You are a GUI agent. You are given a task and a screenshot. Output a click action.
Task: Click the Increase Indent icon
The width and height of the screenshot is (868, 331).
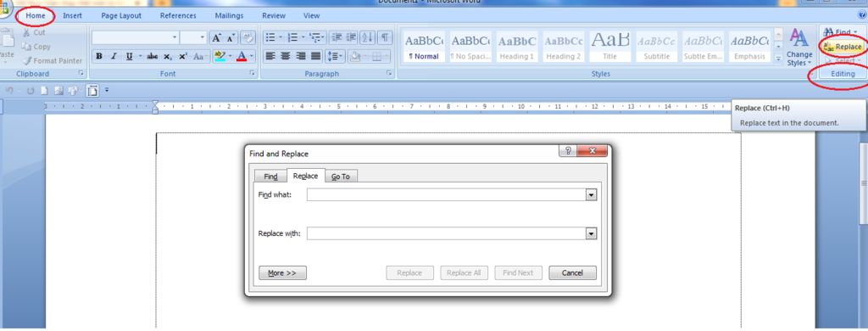pyautogui.click(x=351, y=37)
